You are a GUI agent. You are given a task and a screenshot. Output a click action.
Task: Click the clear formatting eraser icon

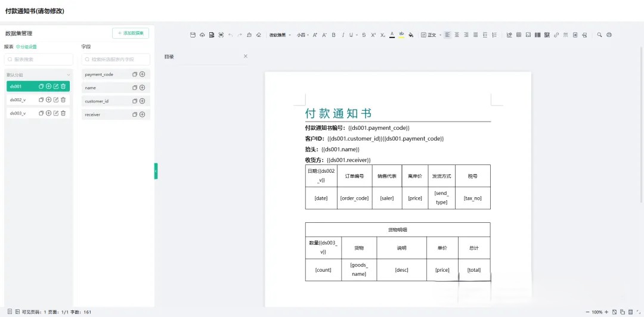coord(258,35)
